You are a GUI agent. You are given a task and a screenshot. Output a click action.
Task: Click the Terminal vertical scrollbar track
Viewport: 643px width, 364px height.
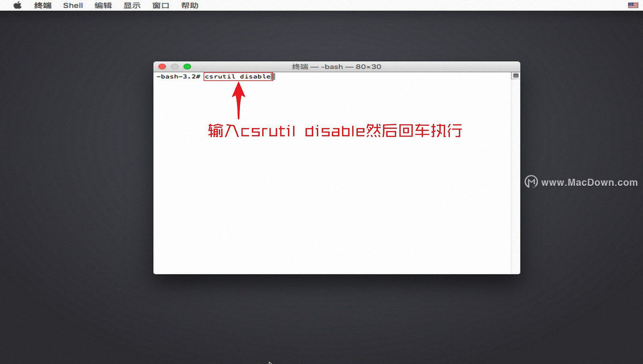(515, 177)
